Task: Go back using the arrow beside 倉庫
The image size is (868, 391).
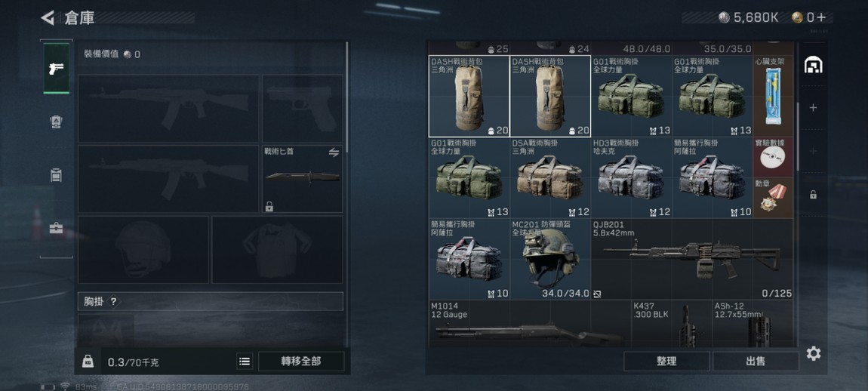Action: pyautogui.click(x=48, y=17)
